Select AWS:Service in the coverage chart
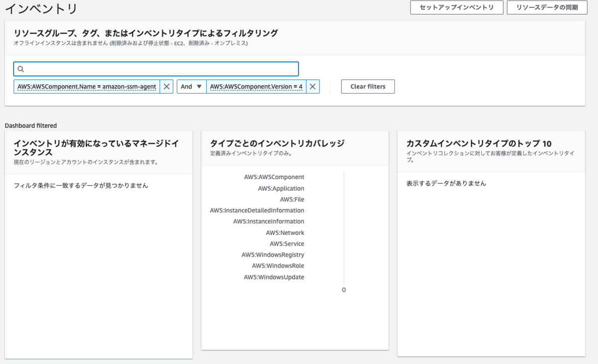The width and height of the screenshot is (598, 364). pyautogui.click(x=287, y=243)
